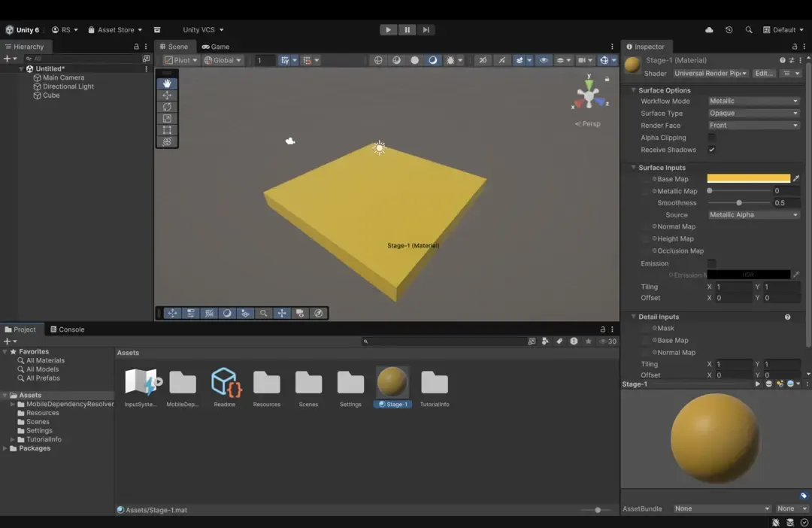Open the Surface Type dropdown
812x528 pixels.
point(753,114)
